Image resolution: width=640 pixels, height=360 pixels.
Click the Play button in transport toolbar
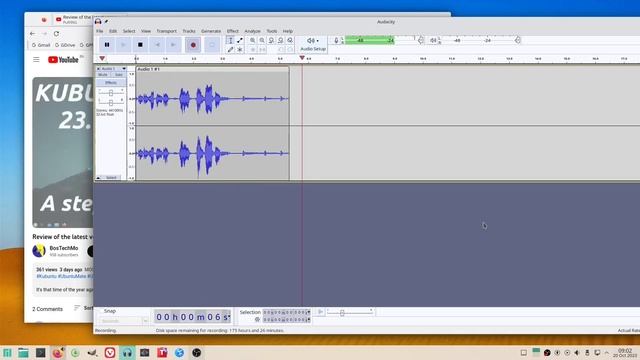point(123,44)
